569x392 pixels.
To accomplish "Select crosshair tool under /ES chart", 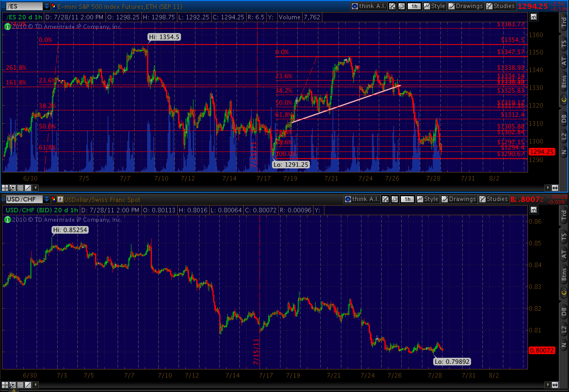I will pyautogui.click(x=5, y=188).
